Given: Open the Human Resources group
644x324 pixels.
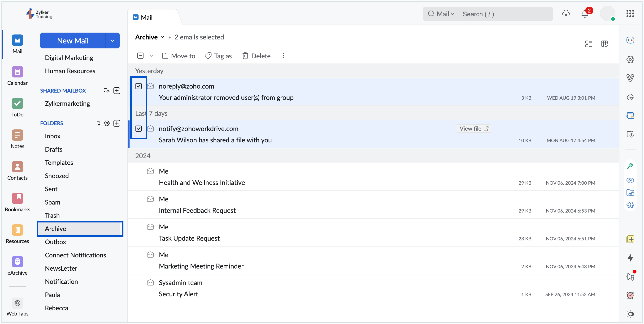Looking at the screenshot, I should point(70,71).
